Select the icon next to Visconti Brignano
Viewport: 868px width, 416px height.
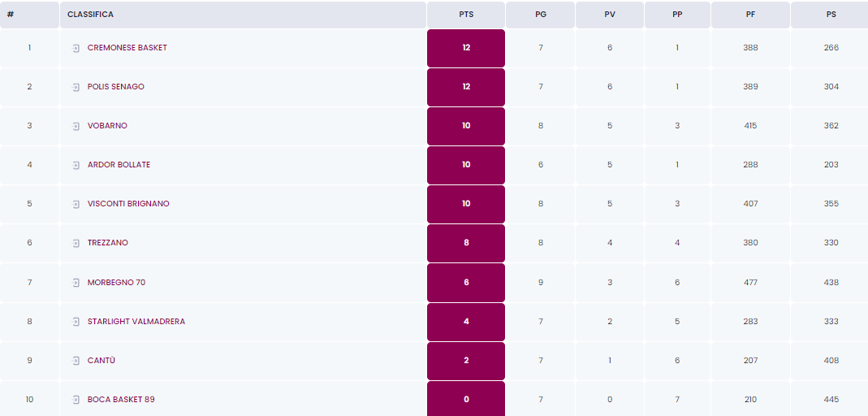[x=76, y=205]
